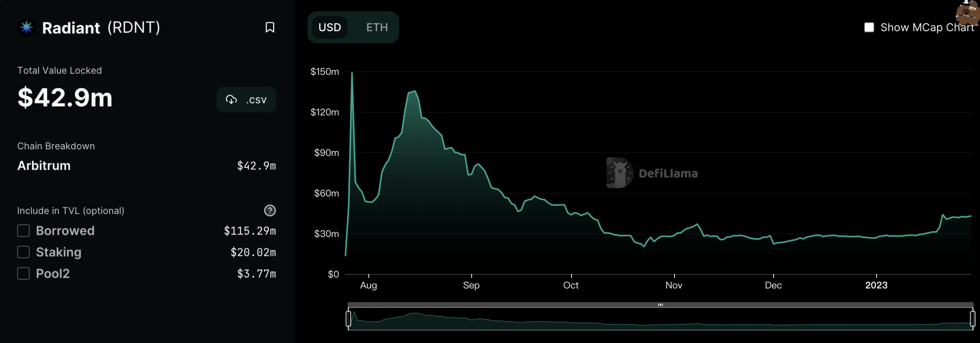
Task: Click the mini chart overview area
Action: click(x=661, y=319)
